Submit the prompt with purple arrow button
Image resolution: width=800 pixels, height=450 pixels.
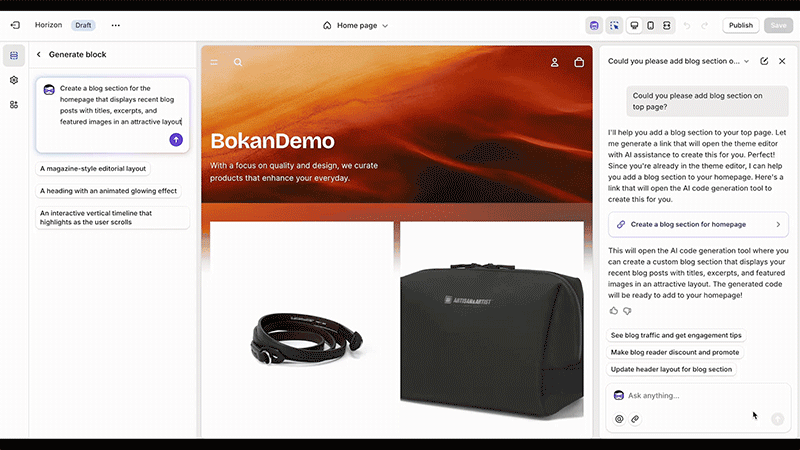tap(176, 140)
